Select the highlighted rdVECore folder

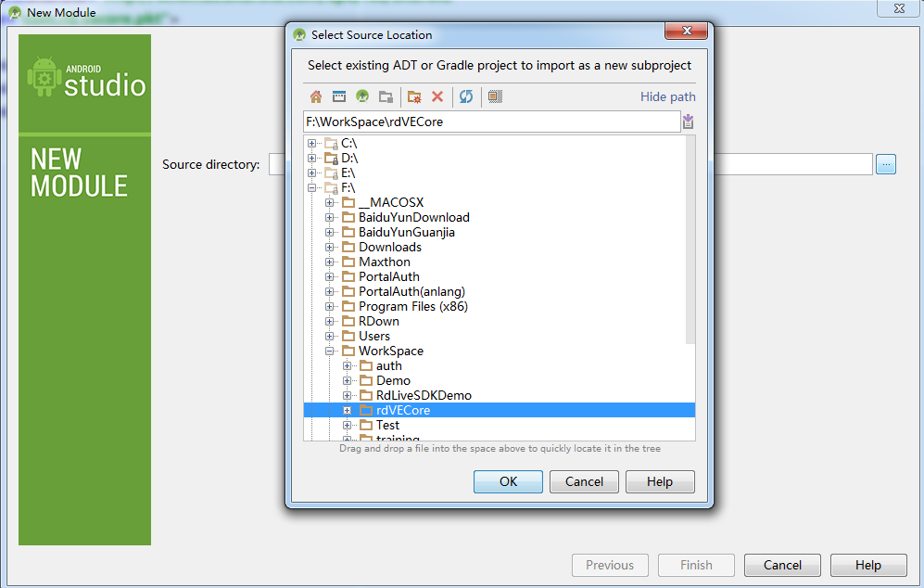click(403, 411)
